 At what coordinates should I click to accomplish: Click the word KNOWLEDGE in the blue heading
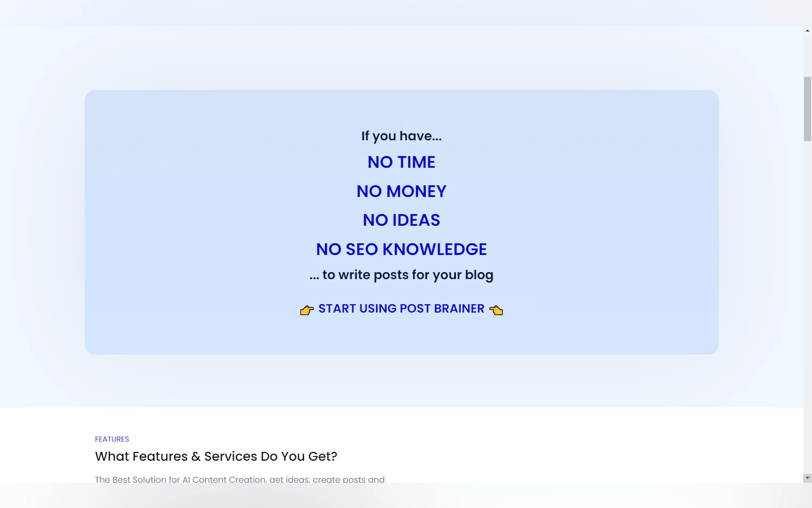tap(434, 249)
